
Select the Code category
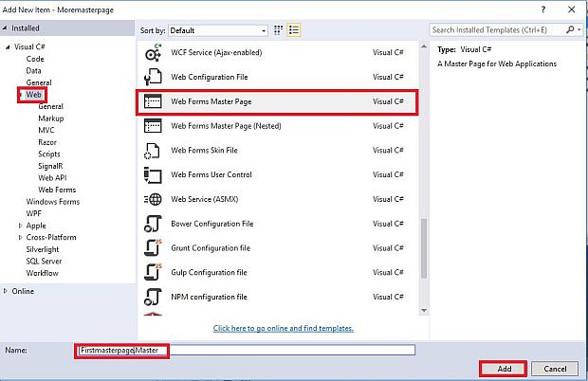(35, 59)
